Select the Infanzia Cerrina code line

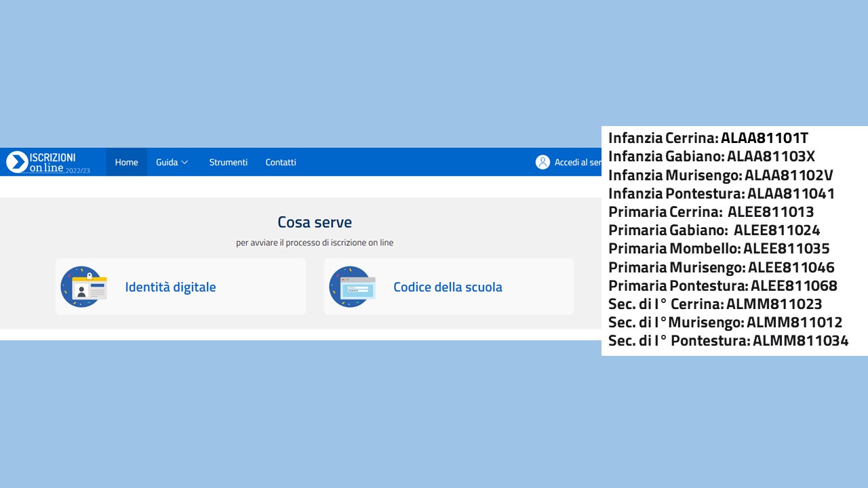click(x=708, y=138)
